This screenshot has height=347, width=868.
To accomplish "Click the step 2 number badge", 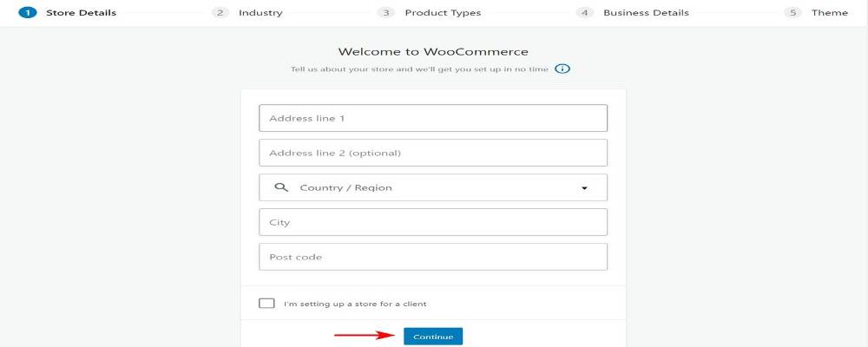I will coord(220,13).
